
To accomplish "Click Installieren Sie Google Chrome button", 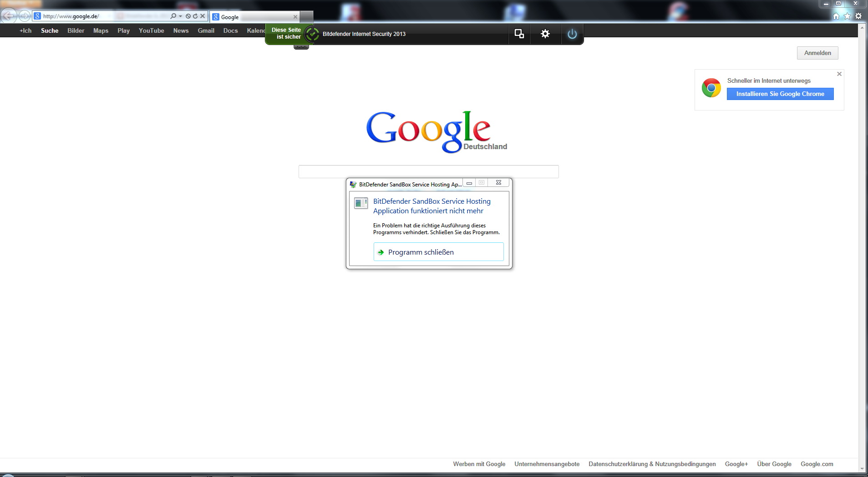I will click(x=780, y=94).
